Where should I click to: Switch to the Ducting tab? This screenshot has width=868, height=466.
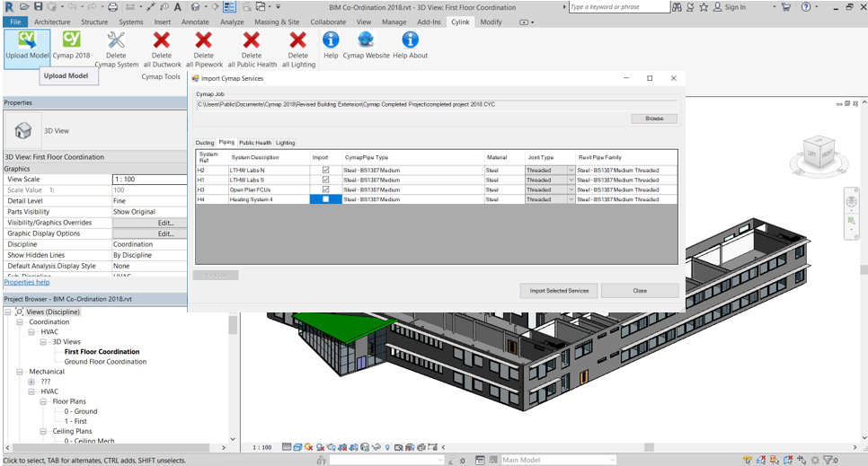[204, 143]
